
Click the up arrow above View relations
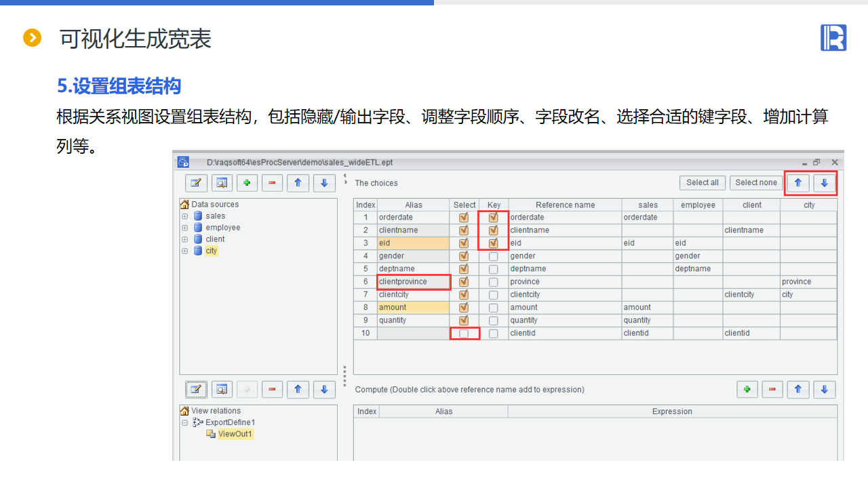pyautogui.click(x=298, y=389)
